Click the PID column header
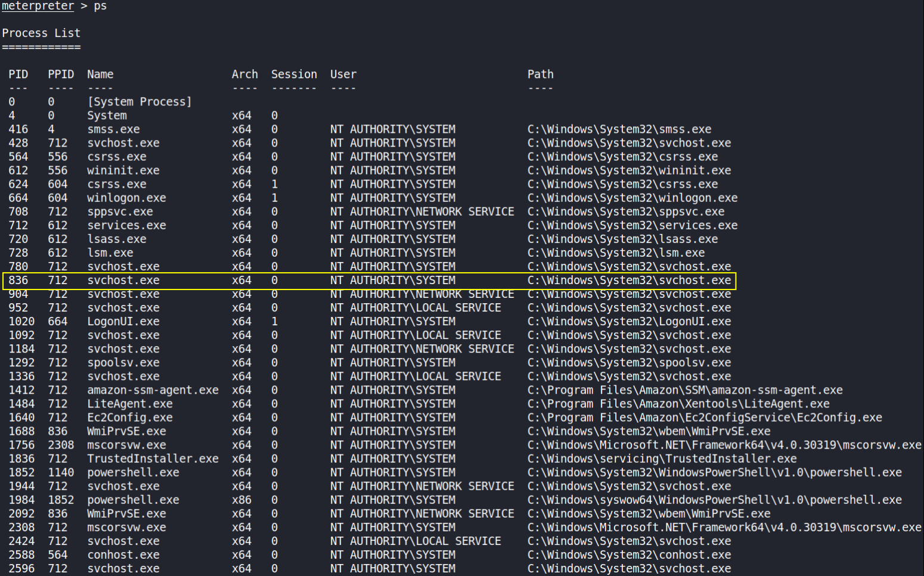 pyautogui.click(x=18, y=74)
